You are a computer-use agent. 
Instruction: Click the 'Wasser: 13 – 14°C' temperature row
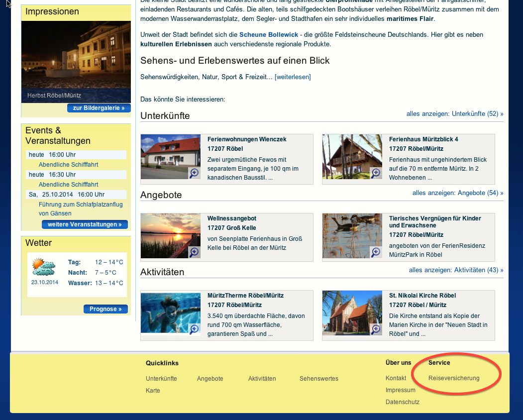click(96, 283)
